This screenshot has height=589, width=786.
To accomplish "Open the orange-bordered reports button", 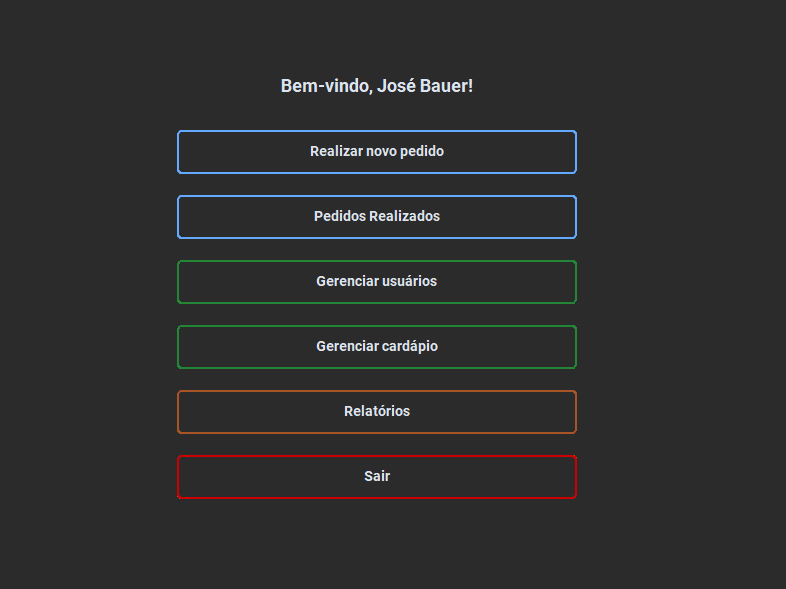I will (377, 412).
